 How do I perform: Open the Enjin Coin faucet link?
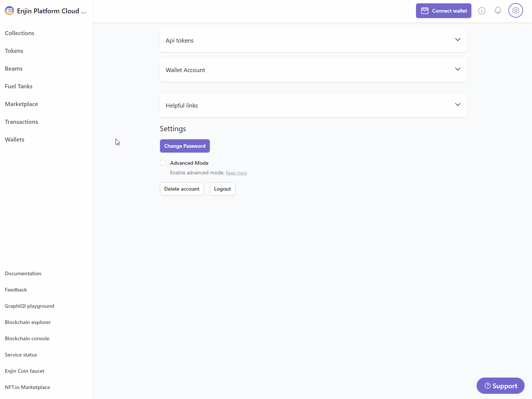(25, 371)
